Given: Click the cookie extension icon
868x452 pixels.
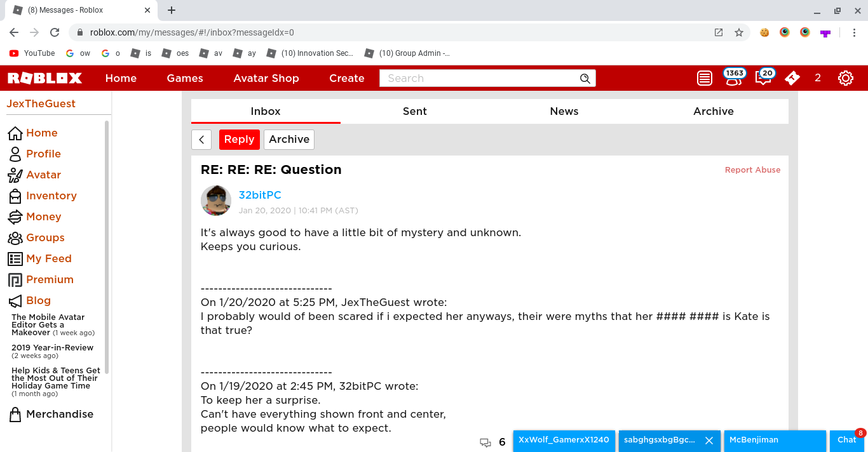Looking at the screenshot, I should (x=764, y=32).
